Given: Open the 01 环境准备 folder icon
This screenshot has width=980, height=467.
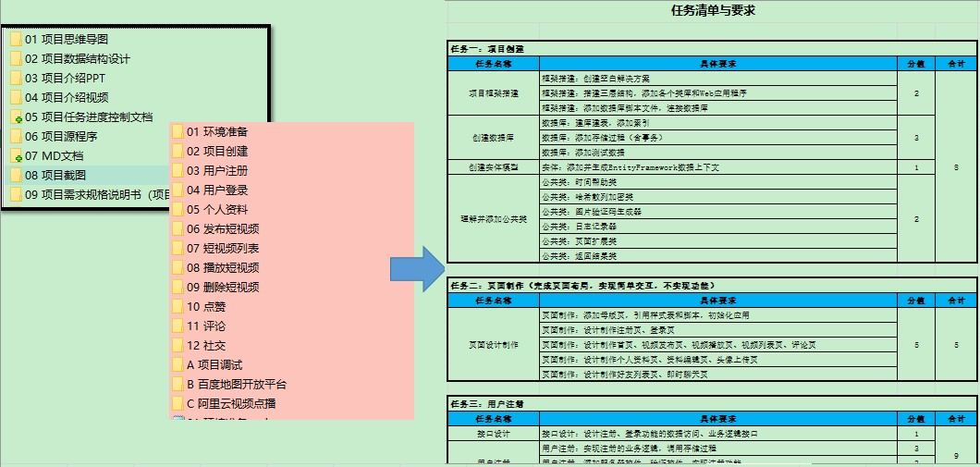Looking at the screenshot, I should pos(178,131).
